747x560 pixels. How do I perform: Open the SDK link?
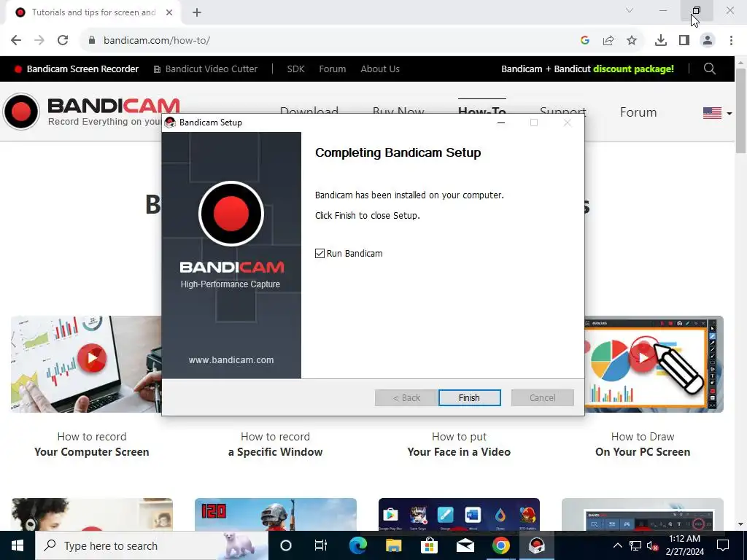coord(296,69)
